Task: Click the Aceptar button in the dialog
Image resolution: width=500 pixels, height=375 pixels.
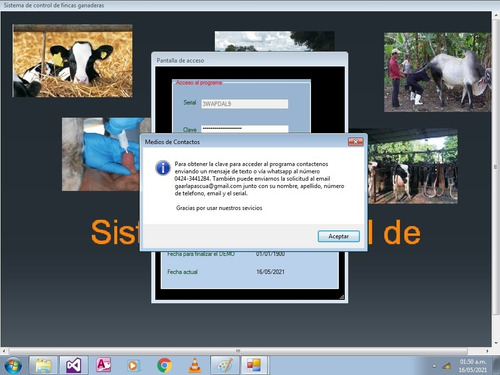Action: [339, 236]
